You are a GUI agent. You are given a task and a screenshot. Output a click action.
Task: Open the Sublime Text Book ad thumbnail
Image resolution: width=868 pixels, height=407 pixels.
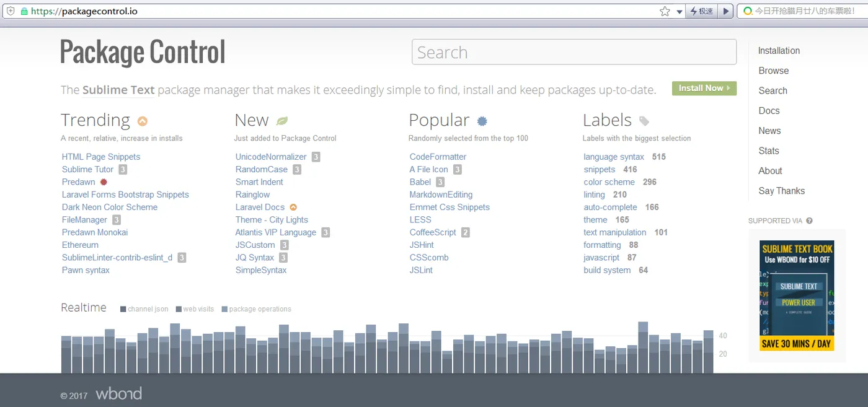(797, 295)
